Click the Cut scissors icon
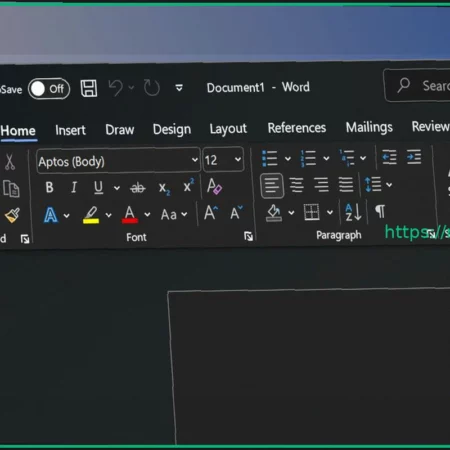Screen dimensions: 450x450 (10, 162)
